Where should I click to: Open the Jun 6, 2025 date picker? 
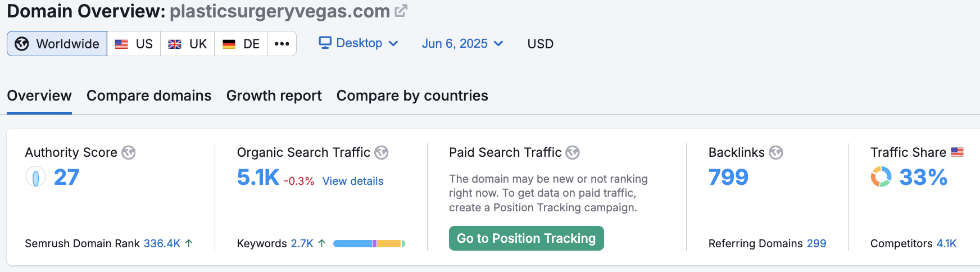coord(462,44)
